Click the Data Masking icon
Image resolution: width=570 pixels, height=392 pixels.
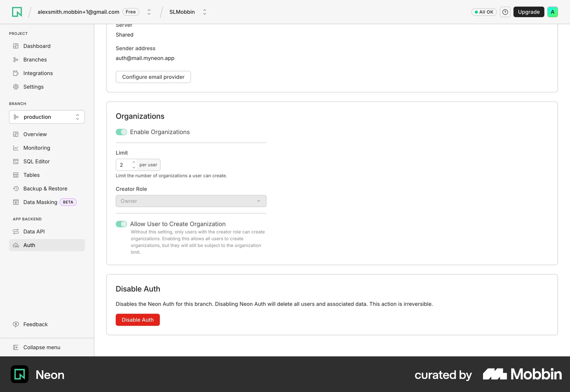(16, 202)
